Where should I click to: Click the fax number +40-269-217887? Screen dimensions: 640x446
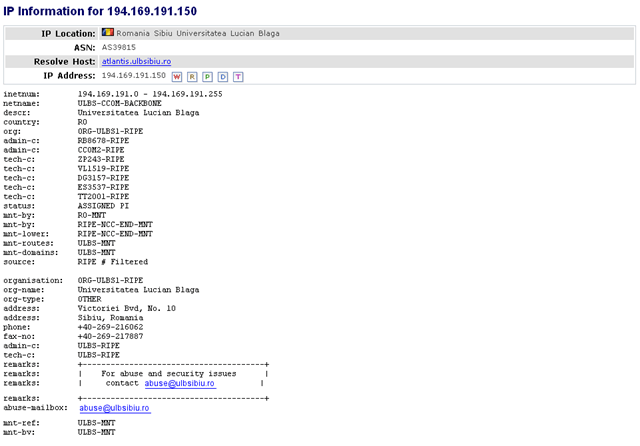[110, 335]
